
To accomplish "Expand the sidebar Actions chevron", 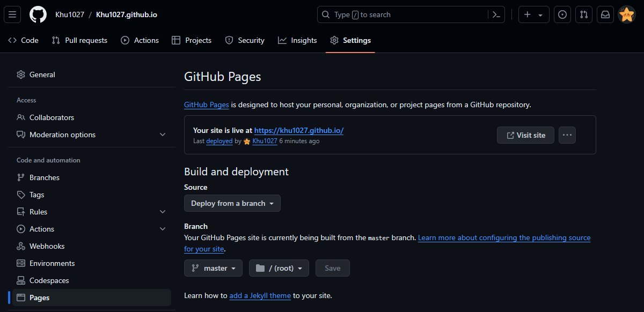I will tap(163, 229).
